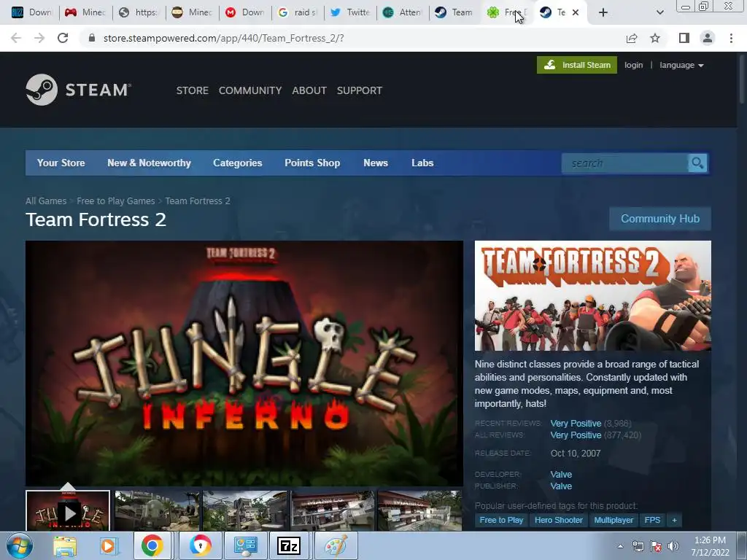Click the Valve publisher link
Viewport: 747px width, 560px height.
pyautogui.click(x=561, y=486)
